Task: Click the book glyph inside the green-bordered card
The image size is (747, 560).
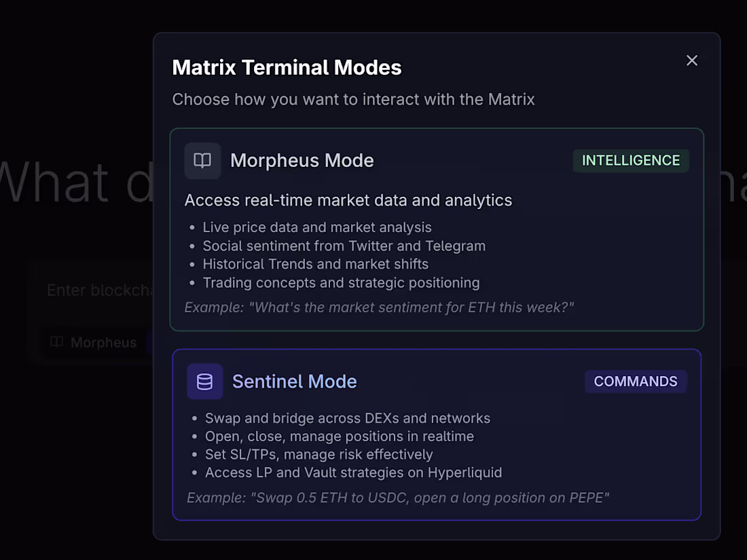Action: pyautogui.click(x=202, y=161)
